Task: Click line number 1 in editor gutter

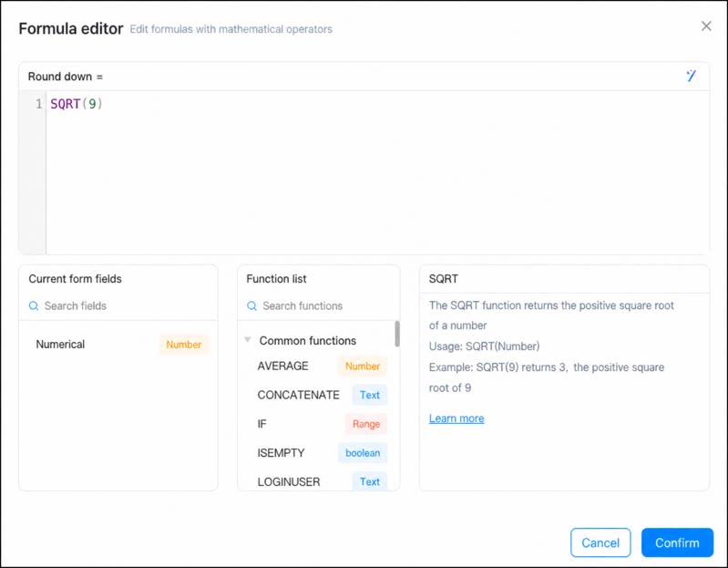Action: click(38, 104)
